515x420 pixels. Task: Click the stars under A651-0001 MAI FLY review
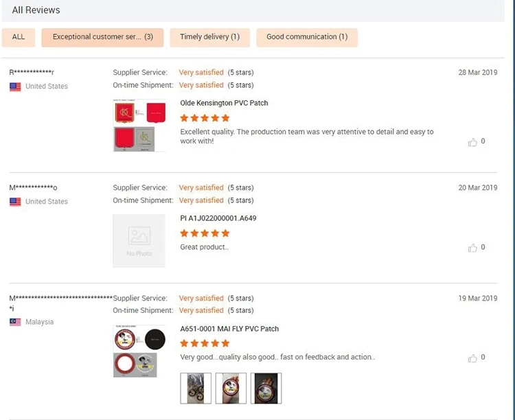205,343
